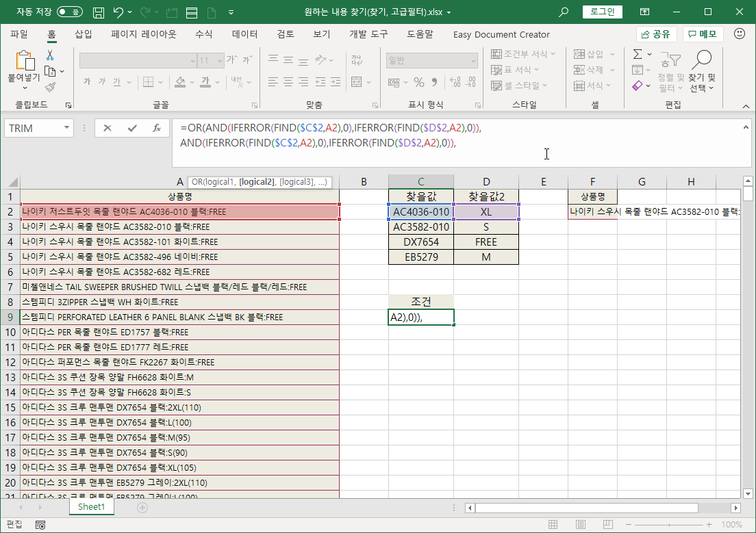Toggle underline formatting
This screenshot has width=756, height=533.
click(x=116, y=82)
